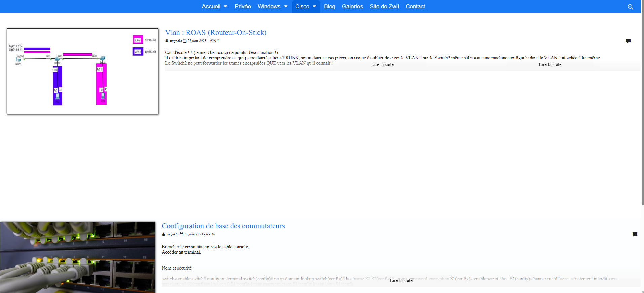Open the Cisco dropdown menu
644x293 pixels.
click(306, 7)
